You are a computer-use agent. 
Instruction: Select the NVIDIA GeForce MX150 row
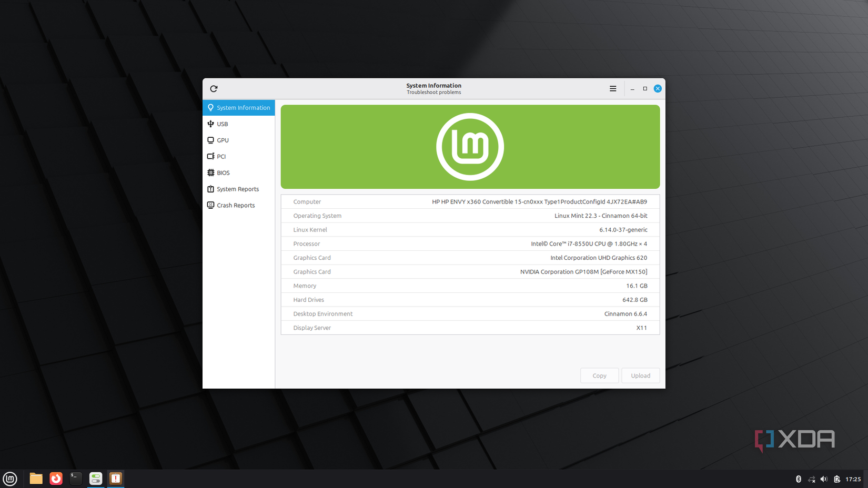click(x=470, y=272)
